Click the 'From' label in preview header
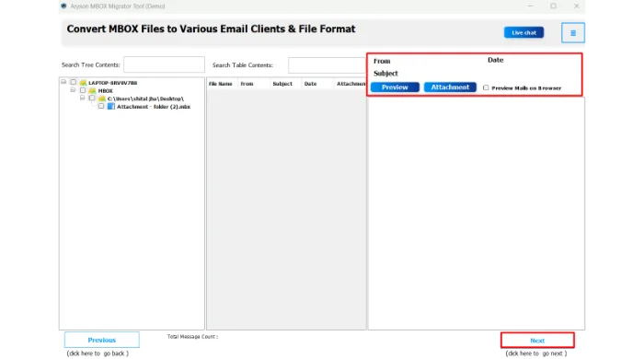 382,61
